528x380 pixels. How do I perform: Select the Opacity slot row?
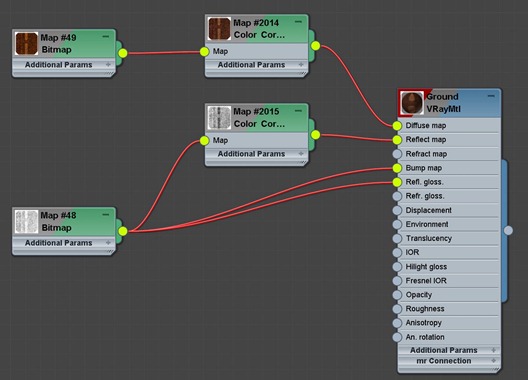click(x=448, y=295)
